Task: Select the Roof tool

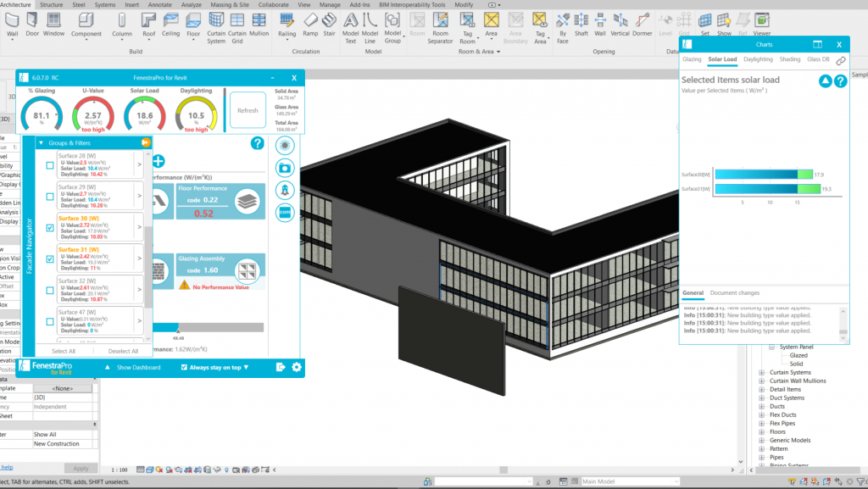Action: 148,25
